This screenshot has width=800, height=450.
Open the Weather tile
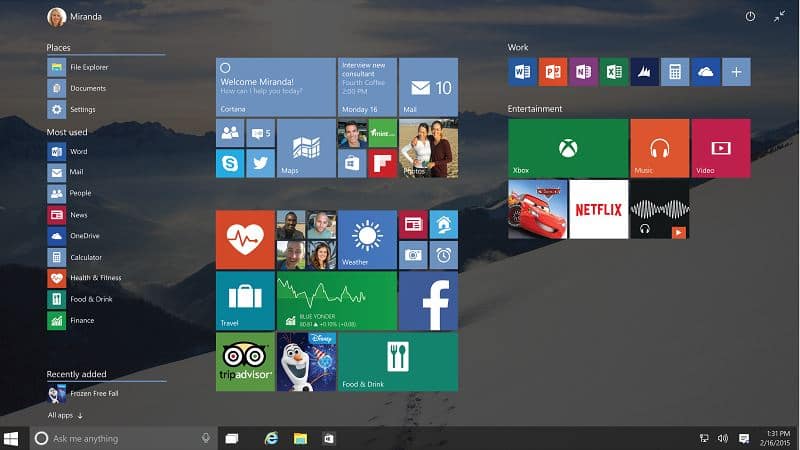pyautogui.click(x=367, y=240)
